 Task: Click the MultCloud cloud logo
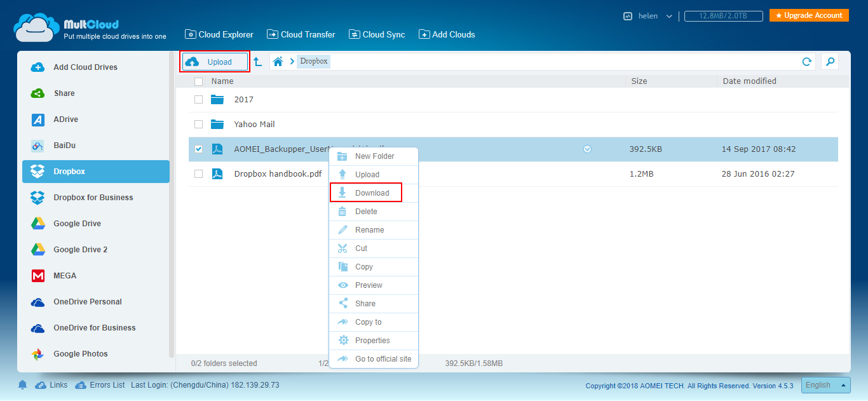[37, 29]
